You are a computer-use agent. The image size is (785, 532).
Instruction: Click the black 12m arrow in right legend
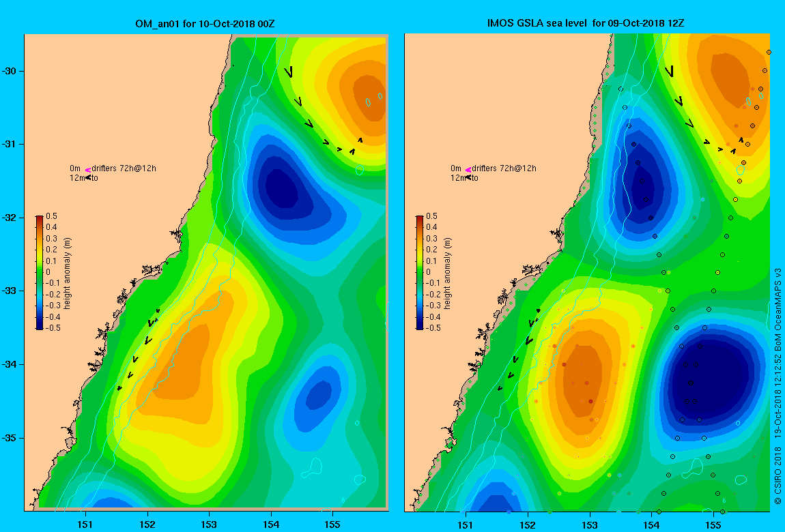(x=468, y=177)
